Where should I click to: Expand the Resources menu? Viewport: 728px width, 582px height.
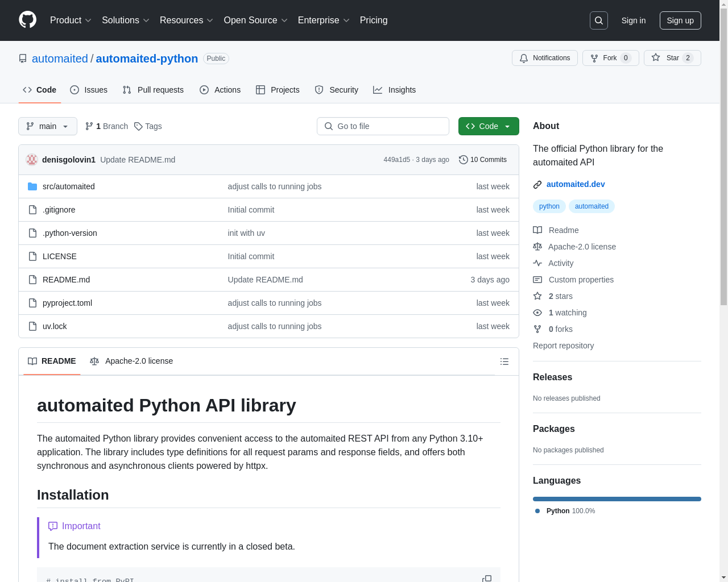click(x=187, y=20)
